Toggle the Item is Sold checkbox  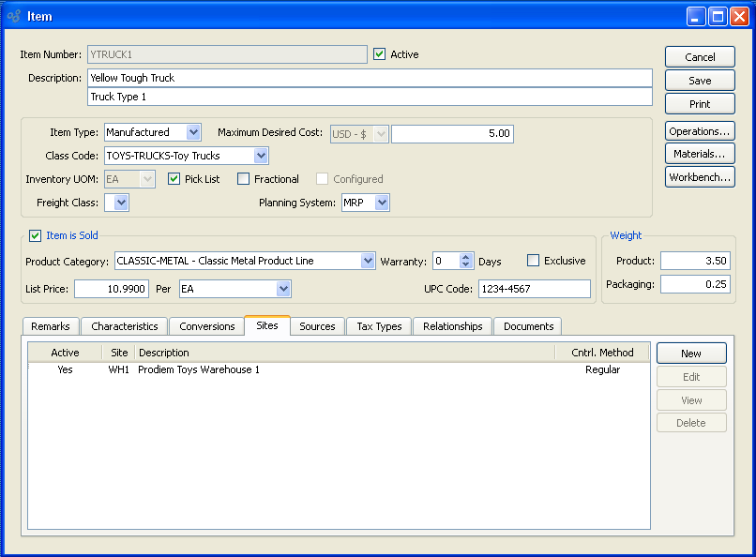[x=36, y=235]
